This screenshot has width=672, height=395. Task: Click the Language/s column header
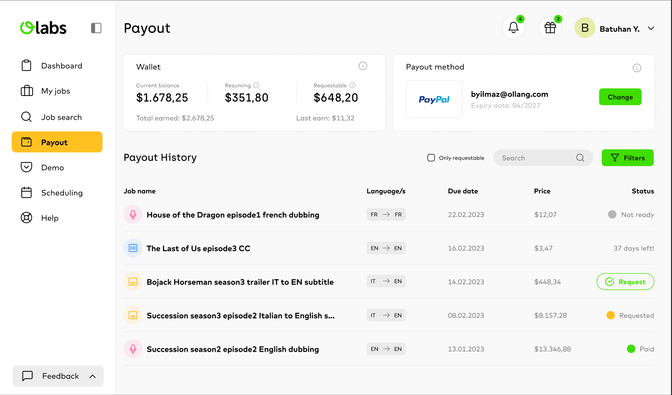click(386, 191)
